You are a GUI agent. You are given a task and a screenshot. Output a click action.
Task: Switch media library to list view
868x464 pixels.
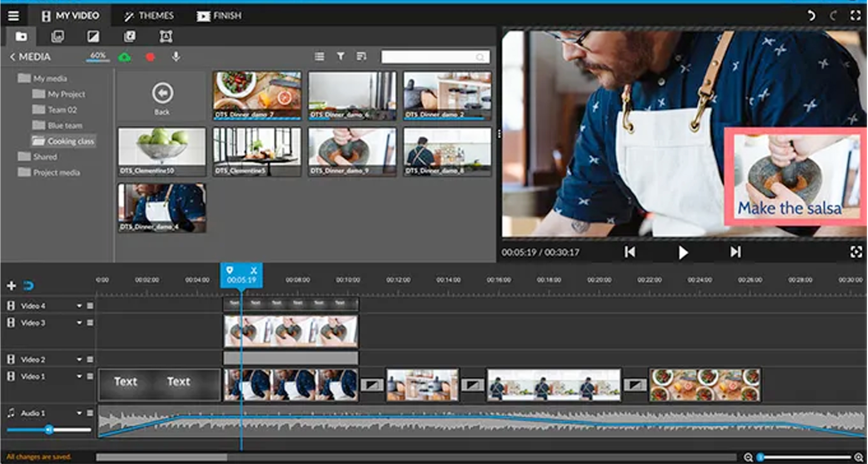coord(319,56)
